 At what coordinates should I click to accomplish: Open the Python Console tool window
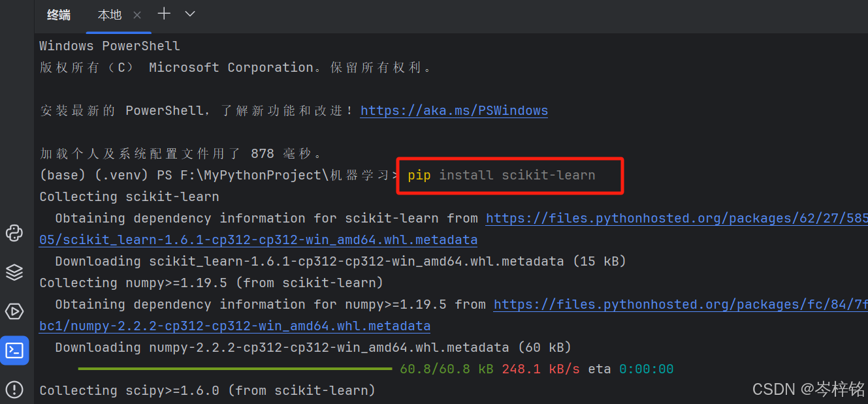(14, 233)
